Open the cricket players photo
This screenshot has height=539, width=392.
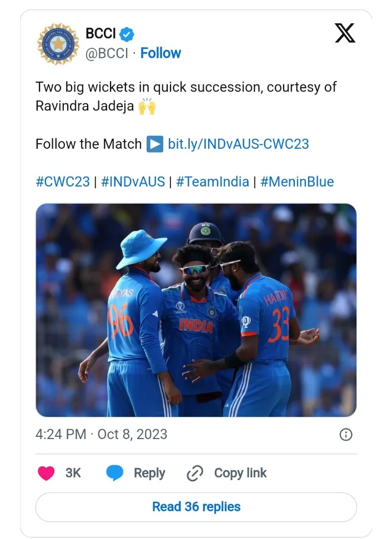click(196, 310)
